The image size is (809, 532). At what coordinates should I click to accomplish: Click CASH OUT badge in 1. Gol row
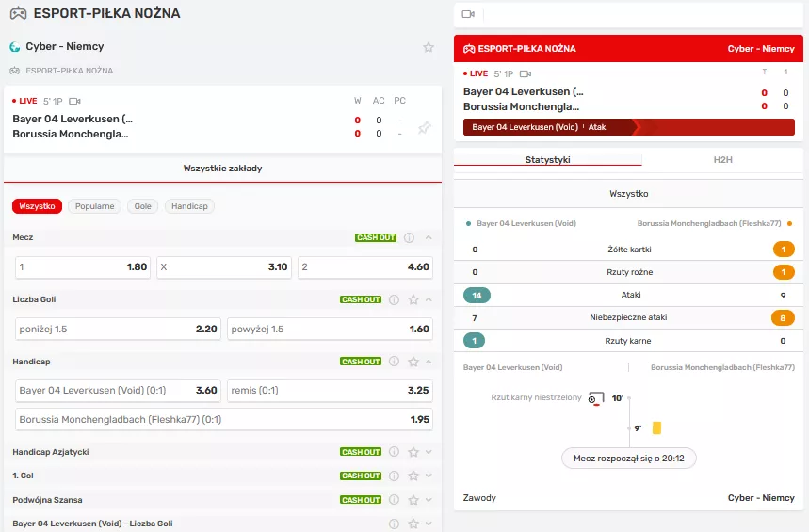(x=361, y=476)
